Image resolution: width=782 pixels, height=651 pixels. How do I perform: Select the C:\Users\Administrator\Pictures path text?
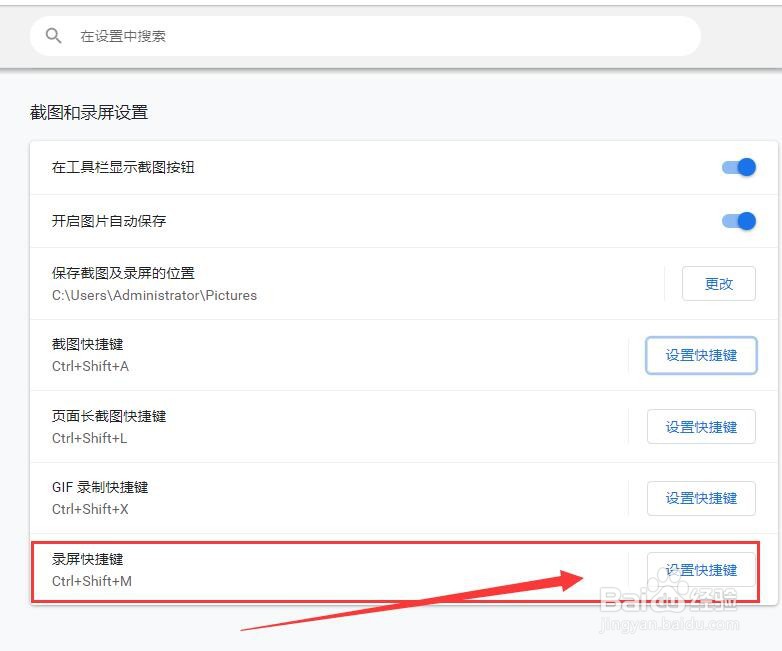pyautogui.click(x=154, y=295)
